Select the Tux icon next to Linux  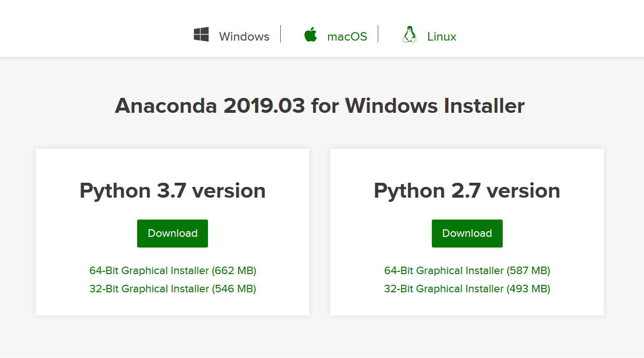pos(409,33)
